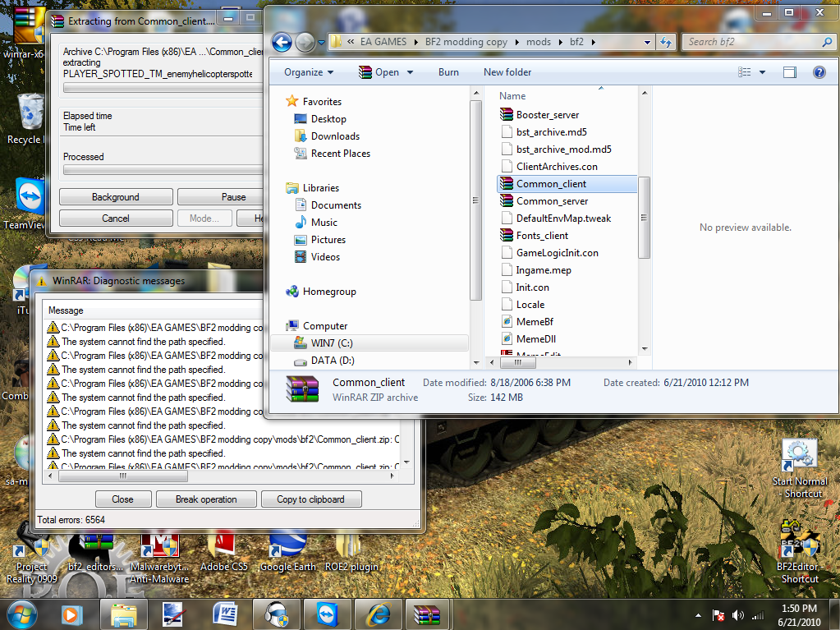Open Downloads in the Favorites sidebar
The width and height of the screenshot is (840, 630).
pyautogui.click(x=335, y=136)
